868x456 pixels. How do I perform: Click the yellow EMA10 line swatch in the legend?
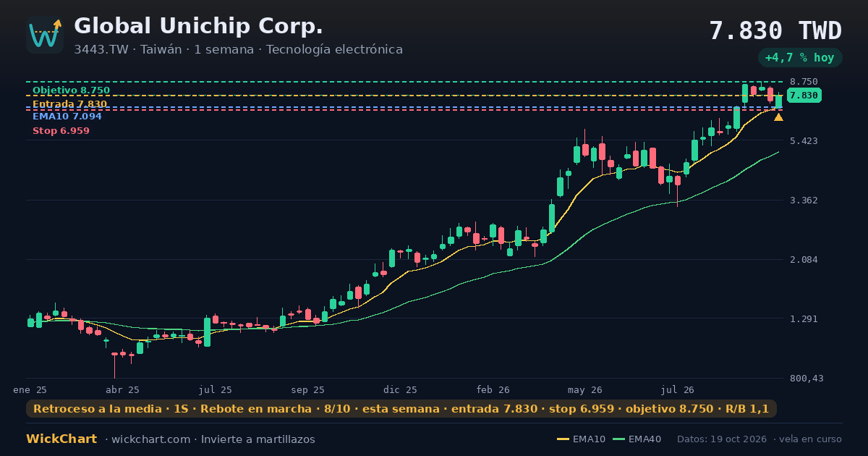[563, 439]
